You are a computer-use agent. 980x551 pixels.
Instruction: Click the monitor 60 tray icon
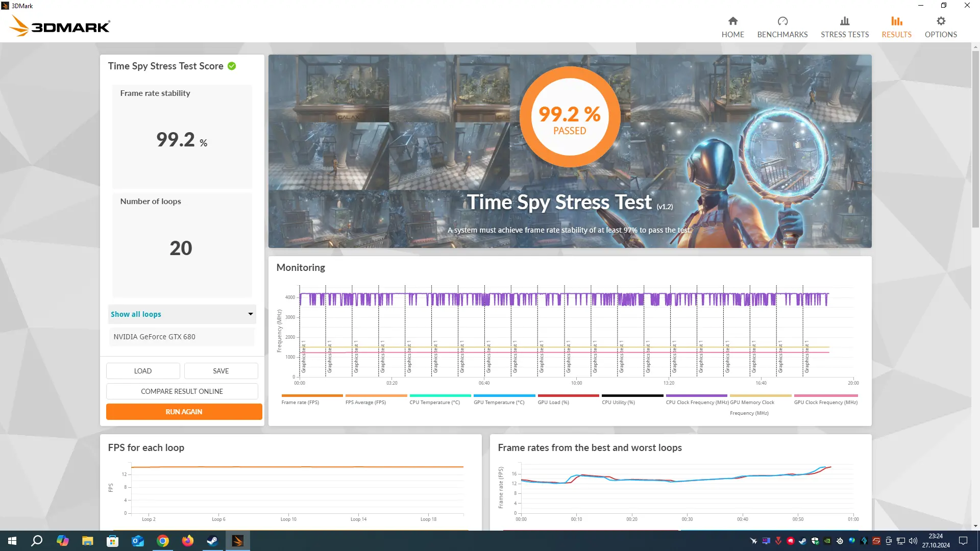766,541
